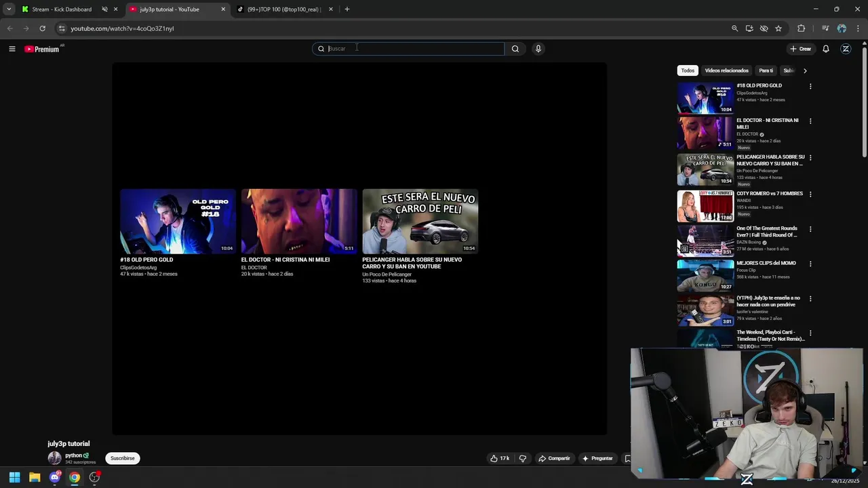Close the TikTok TOP 100 tab
Screen dimensions: 868x488
click(331, 9)
